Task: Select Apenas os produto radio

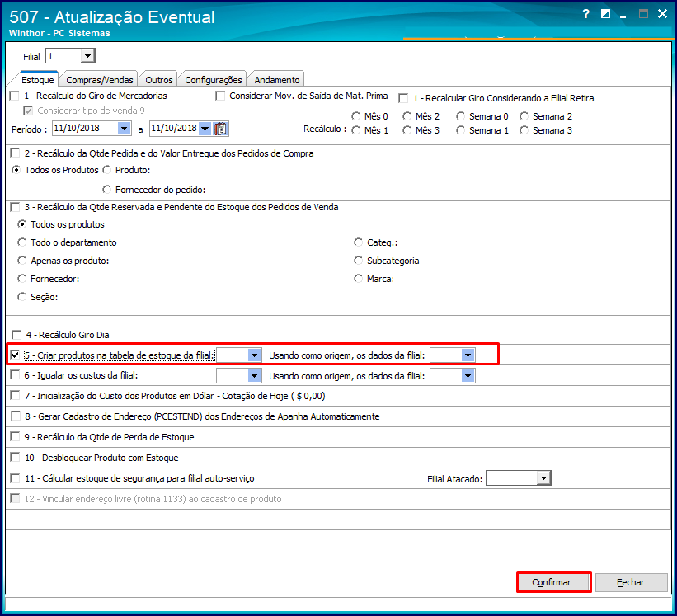Action: (21, 261)
